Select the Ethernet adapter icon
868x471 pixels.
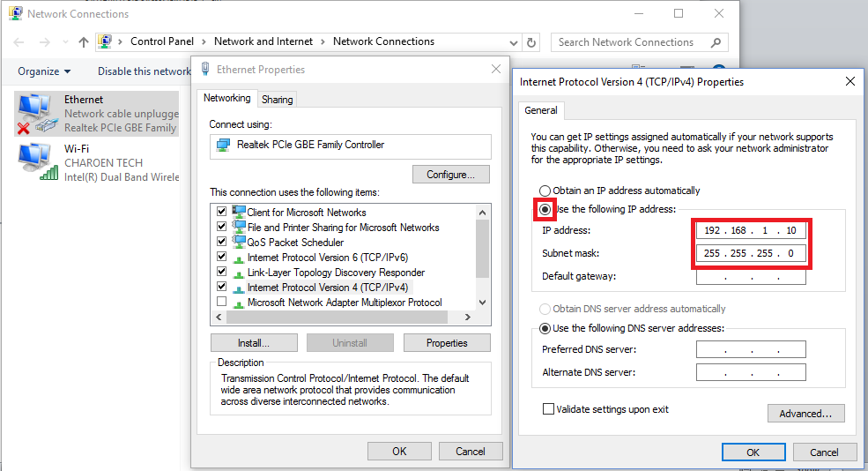37,114
